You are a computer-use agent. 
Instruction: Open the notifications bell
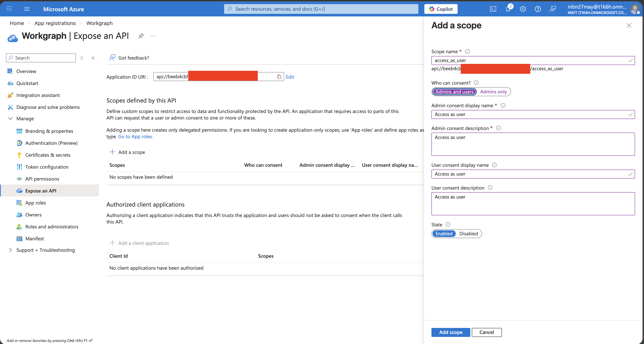508,9
